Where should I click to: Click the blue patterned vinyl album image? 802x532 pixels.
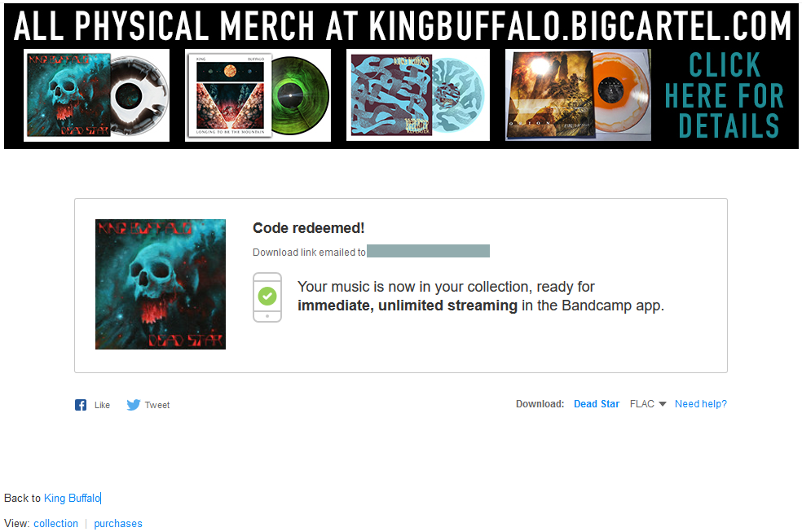[418, 95]
